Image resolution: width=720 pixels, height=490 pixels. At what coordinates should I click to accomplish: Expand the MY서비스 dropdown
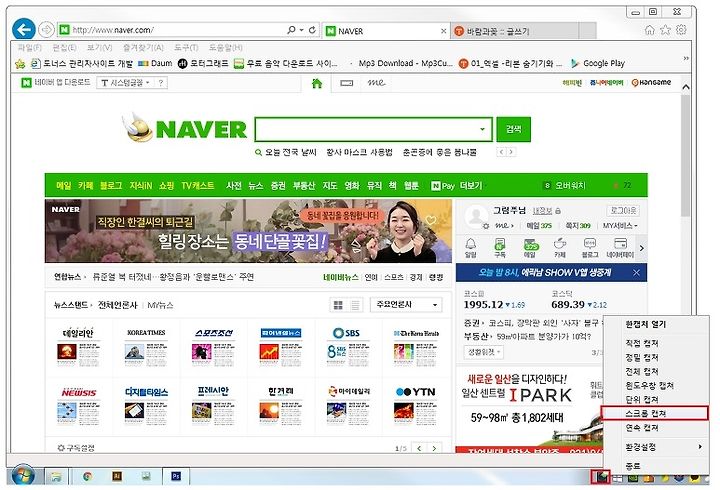pyautogui.click(x=620, y=225)
